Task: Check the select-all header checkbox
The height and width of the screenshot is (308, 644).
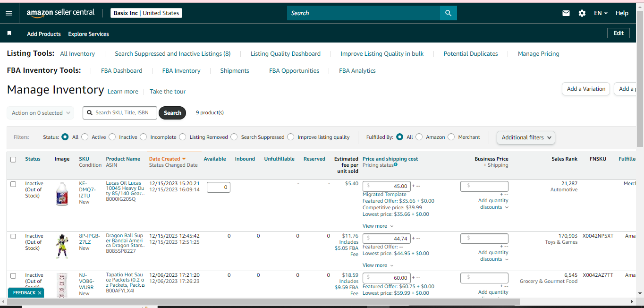Action: (x=13, y=159)
